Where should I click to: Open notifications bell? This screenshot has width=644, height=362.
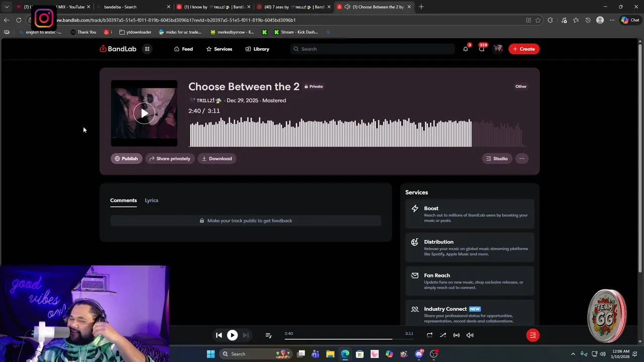(x=465, y=49)
